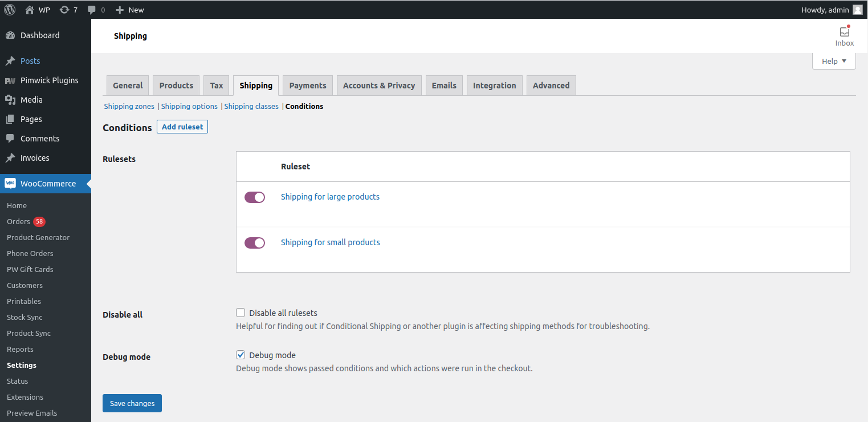Click the plus New icon in admin bar

pyautogui.click(x=120, y=10)
